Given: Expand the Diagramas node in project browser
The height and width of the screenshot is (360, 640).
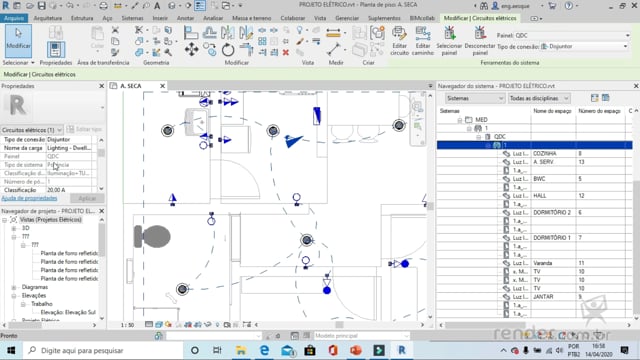Looking at the screenshot, I should tap(14, 287).
